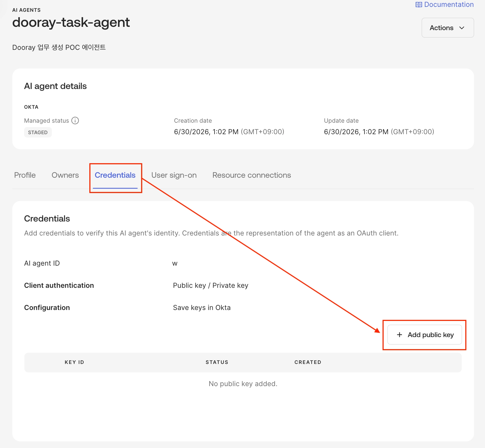Click the Dooray POC agent description text

(59, 47)
